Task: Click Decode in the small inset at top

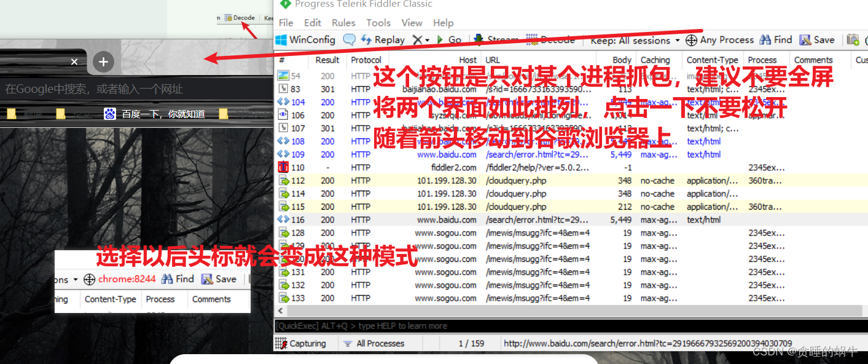Action: [x=240, y=18]
